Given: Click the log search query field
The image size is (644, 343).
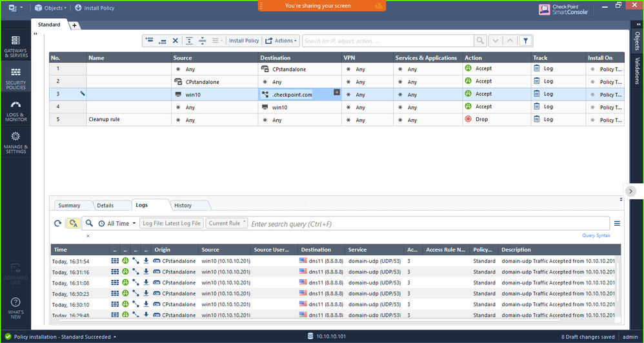Looking at the screenshot, I should click(x=426, y=224).
